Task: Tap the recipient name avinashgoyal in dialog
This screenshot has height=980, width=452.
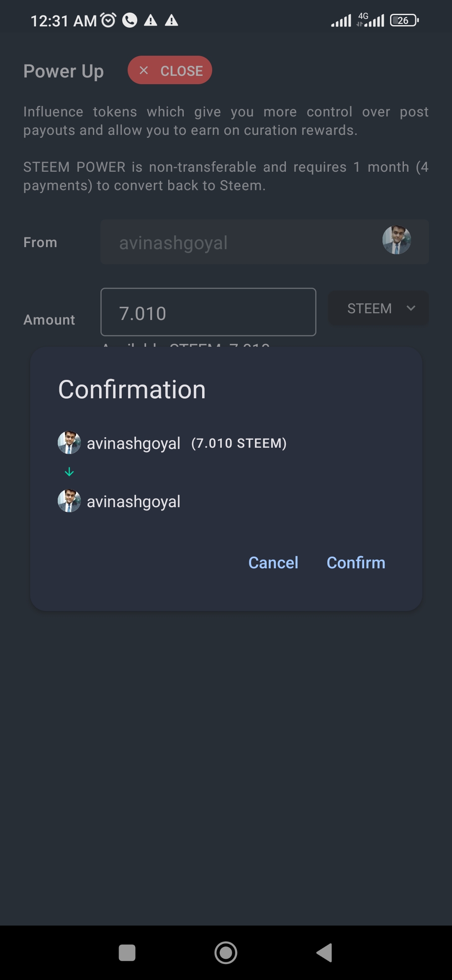Action: 134,502
